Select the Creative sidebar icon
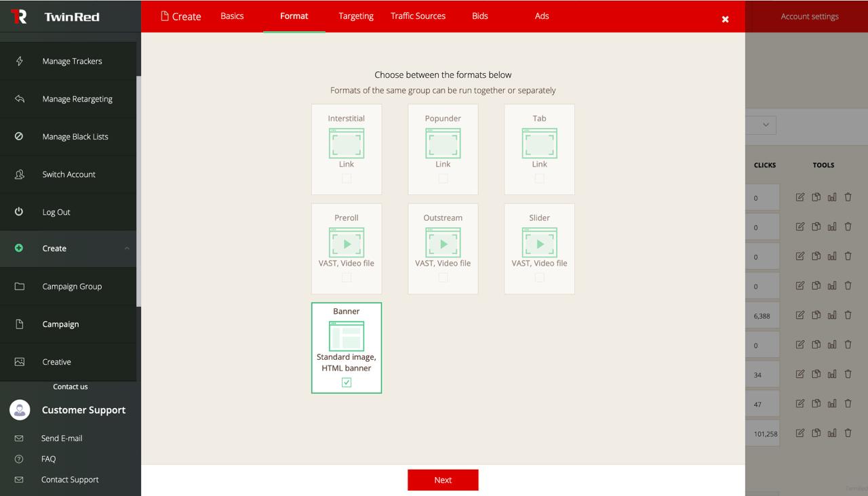 point(19,361)
